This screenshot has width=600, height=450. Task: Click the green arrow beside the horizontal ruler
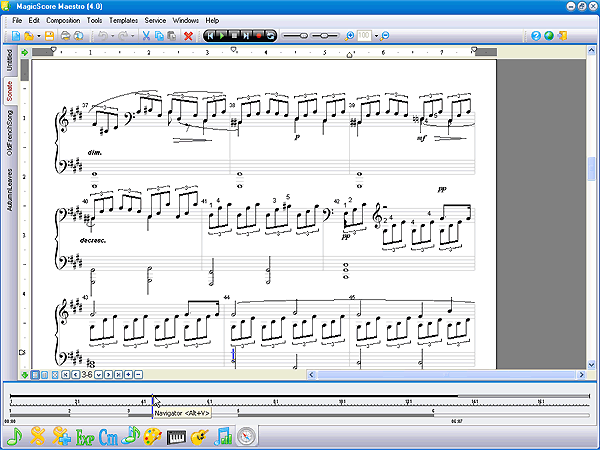25,52
